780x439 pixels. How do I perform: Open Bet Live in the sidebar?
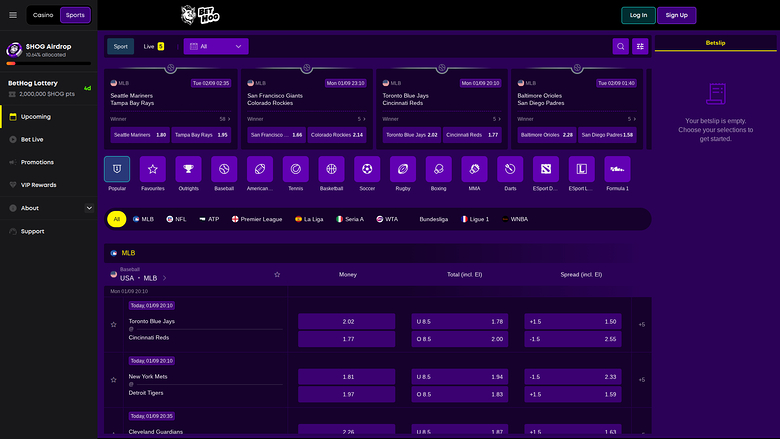click(x=49, y=140)
